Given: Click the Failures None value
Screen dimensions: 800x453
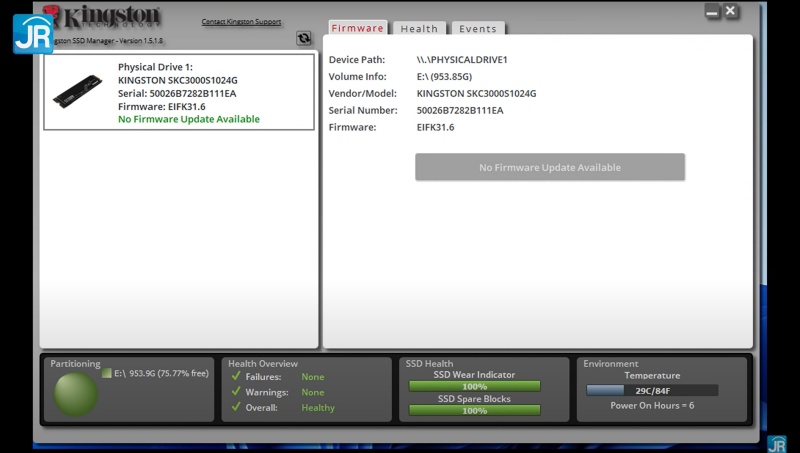Looking at the screenshot, I should [x=313, y=377].
